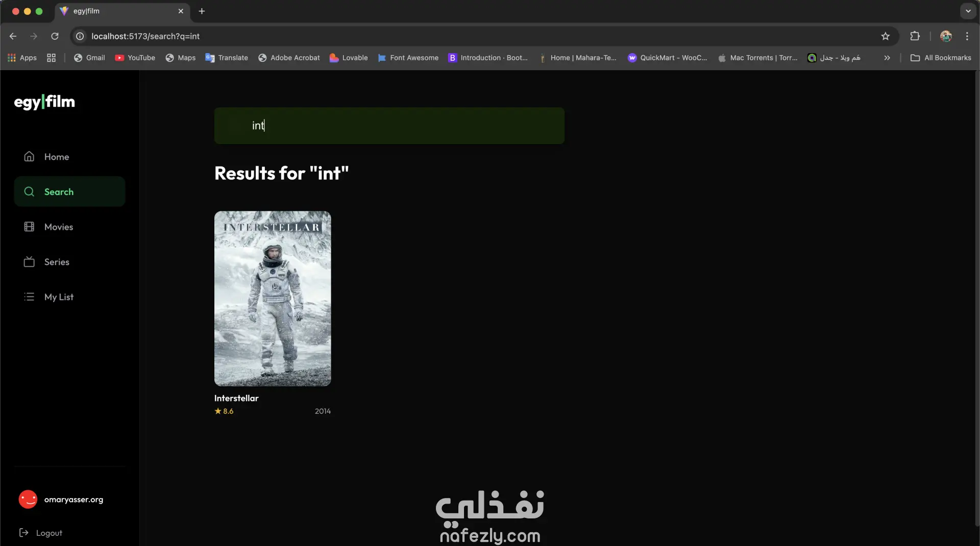
Task: Open the Font Awesome bookmark
Action: coord(408,58)
